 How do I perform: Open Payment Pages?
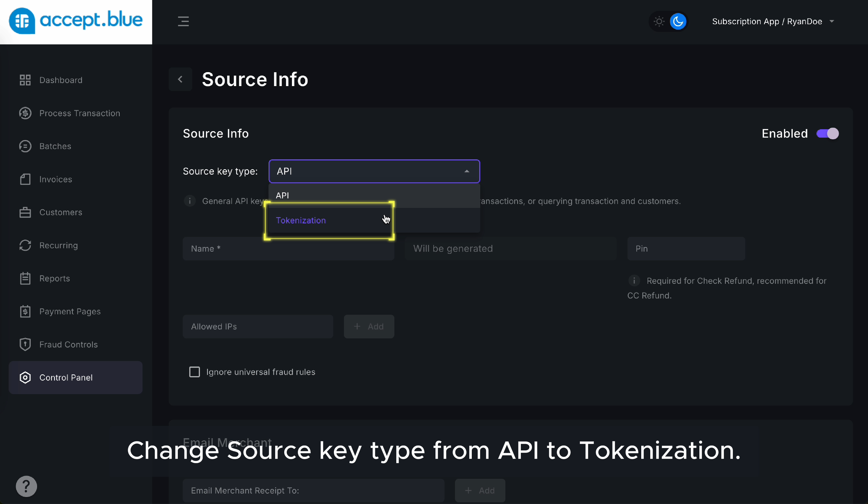(70, 311)
